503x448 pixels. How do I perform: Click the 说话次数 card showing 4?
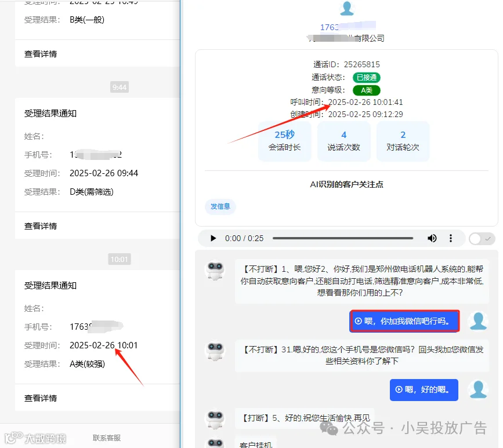click(x=343, y=141)
